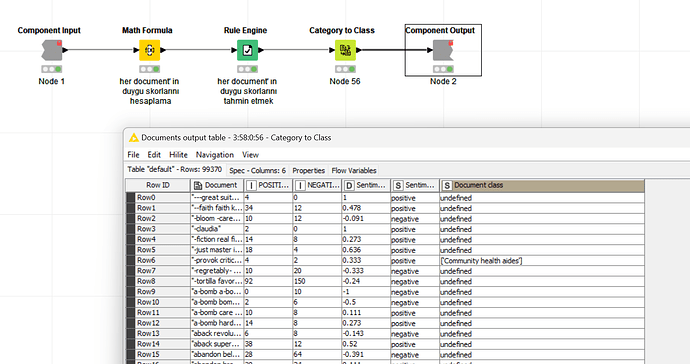Screen dimensions: 690x364
Task: Select the Category to Class node icon
Action: (345, 50)
